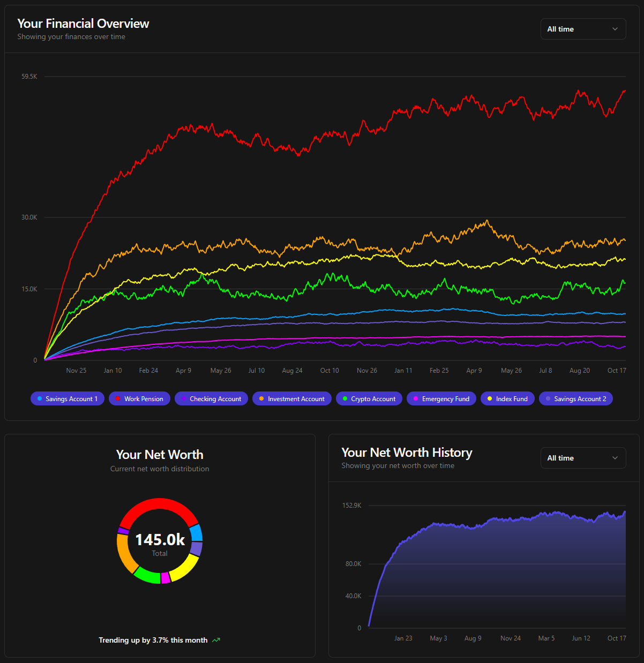Toggle the Emergency Fund legend chip
644x663 pixels.
[x=441, y=399]
